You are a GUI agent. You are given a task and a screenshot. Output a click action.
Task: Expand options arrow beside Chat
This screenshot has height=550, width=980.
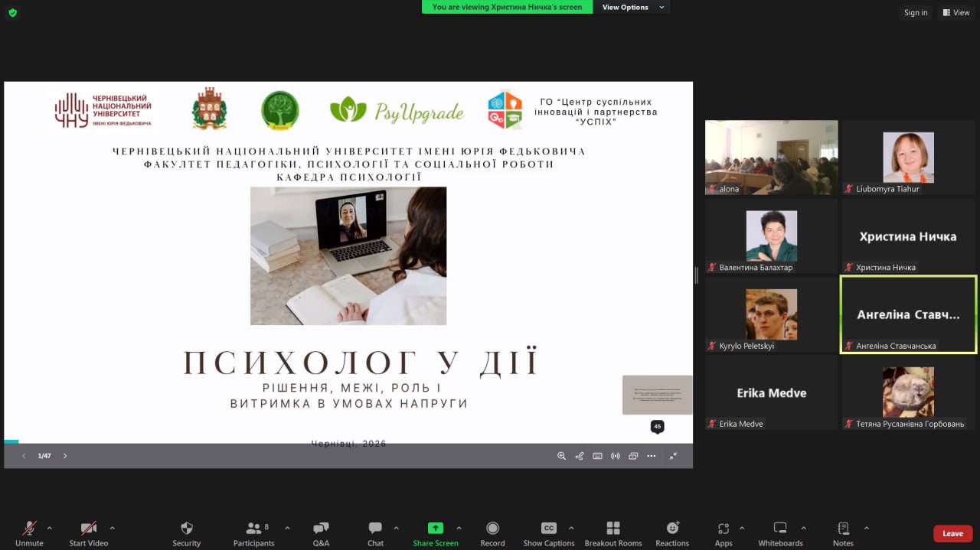click(x=396, y=528)
